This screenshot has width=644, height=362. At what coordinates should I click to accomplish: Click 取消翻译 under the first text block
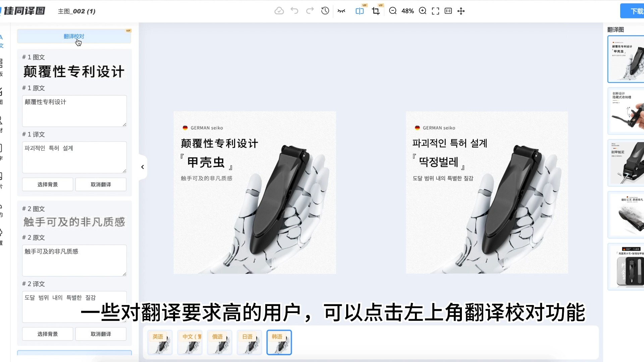point(101,184)
